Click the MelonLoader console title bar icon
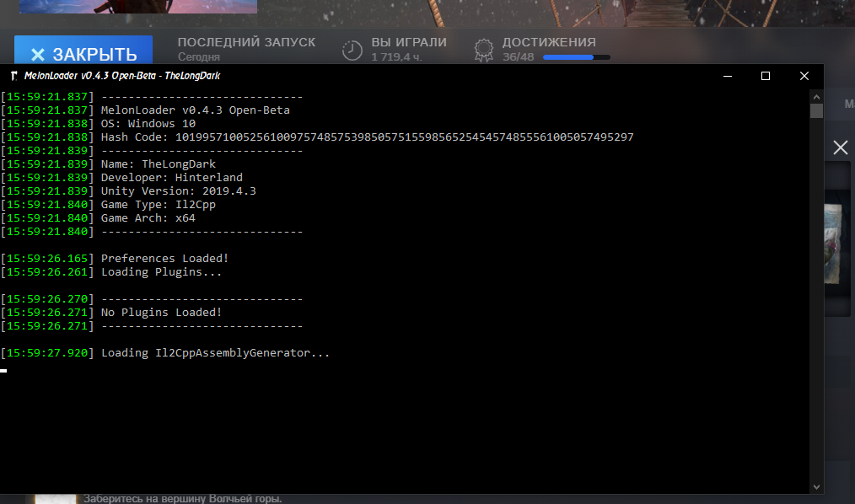The height and width of the screenshot is (504, 855). click(x=14, y=76)
